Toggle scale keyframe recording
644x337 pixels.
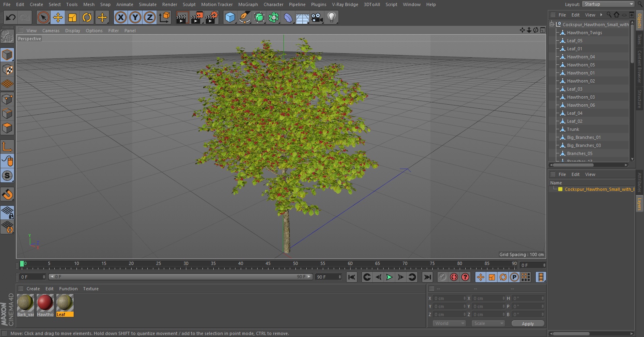pyautogui.click(x=492, y=277)
